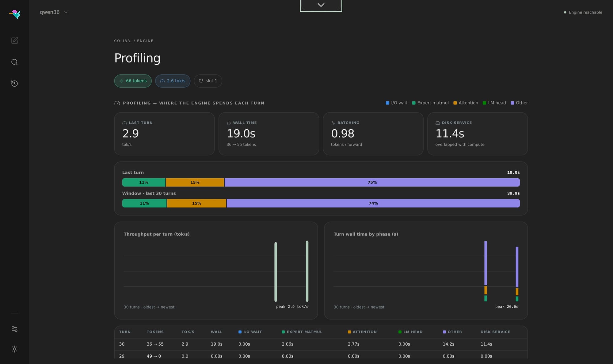
Task: Click the Window 15% orange segment
Action: [196, 203]
